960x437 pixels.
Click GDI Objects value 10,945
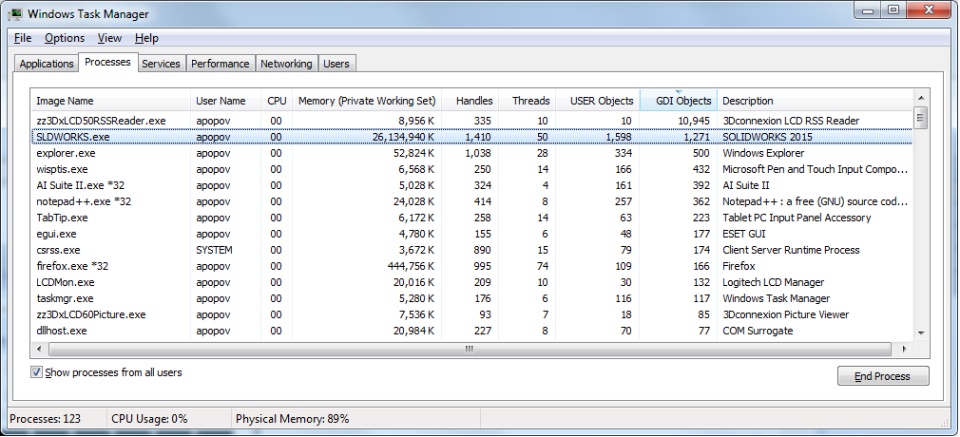pyautogui.click(x=694, y=121)
